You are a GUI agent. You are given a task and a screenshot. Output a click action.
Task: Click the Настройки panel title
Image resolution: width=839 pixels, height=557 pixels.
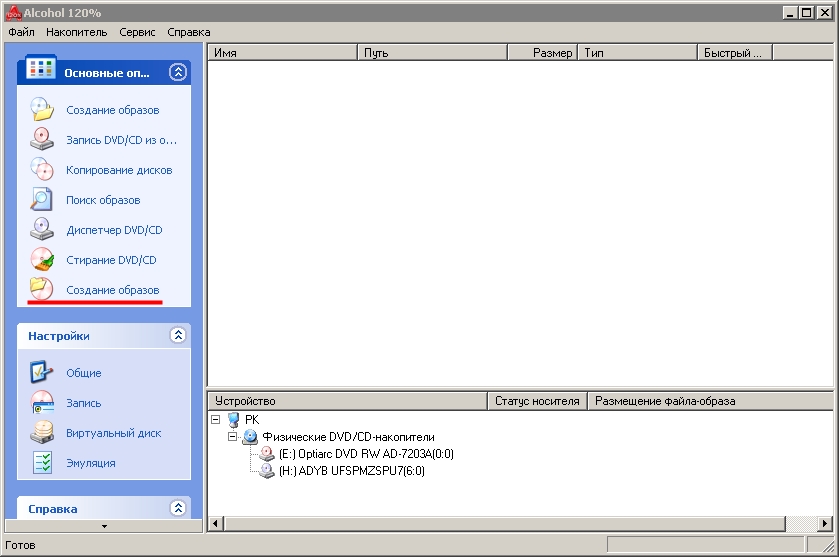point(59,336)
